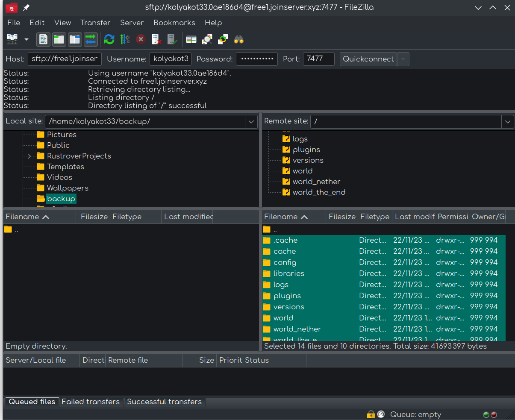This screenshot has width=515, height=420.
Task: Click the speed limits icon in status bar
Action: [381, 414]
